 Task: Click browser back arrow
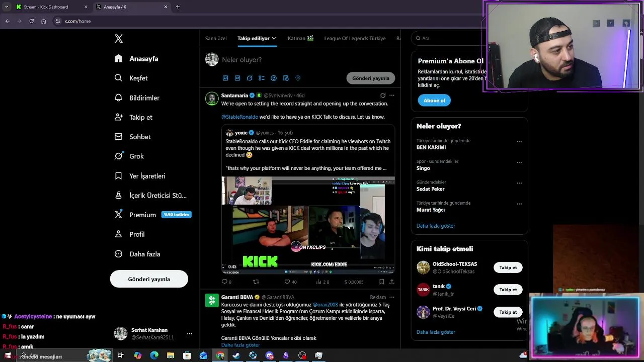[7, 21]
